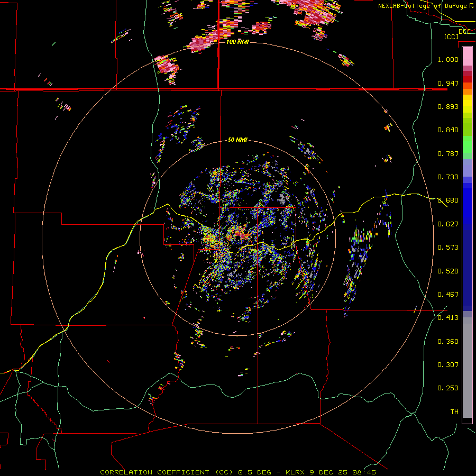The height and width of the screenshot is (476, 476).
Task: Click the "9 DEC 25" date text
Action: pos(328,472)
